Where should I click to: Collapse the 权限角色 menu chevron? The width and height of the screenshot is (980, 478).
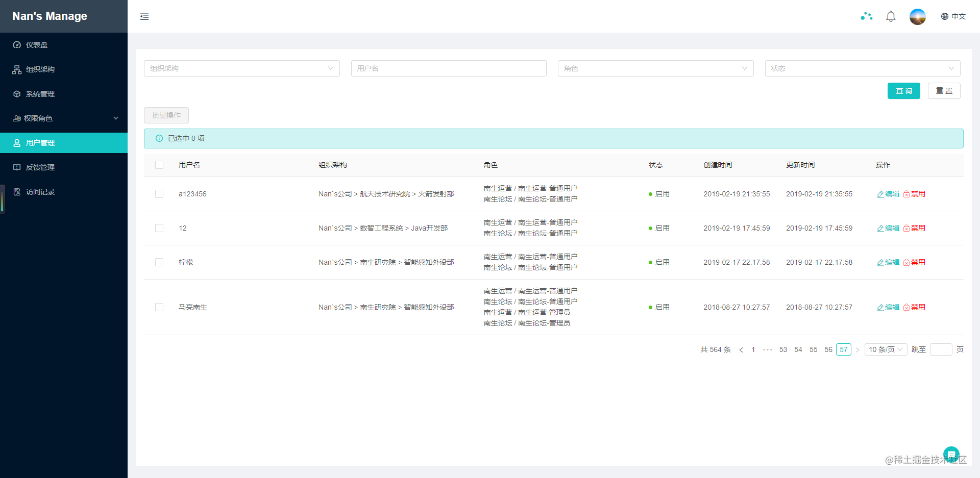tap(116, 118)
